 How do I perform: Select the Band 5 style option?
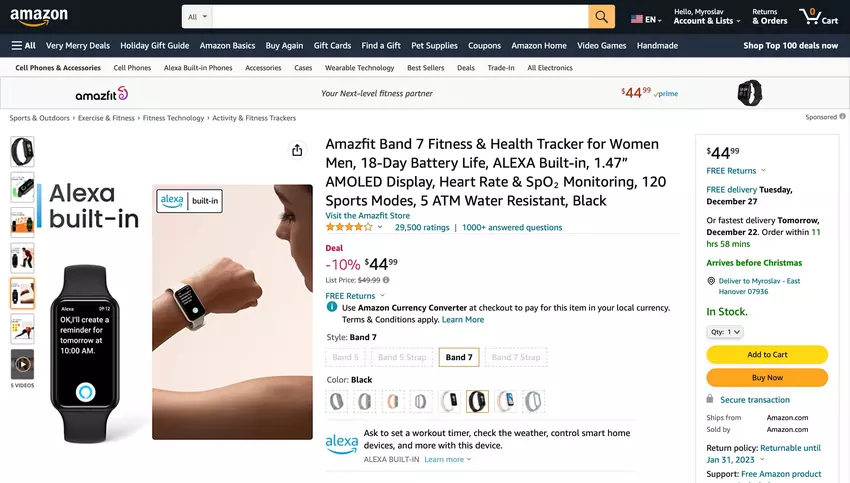coord(345,357)
